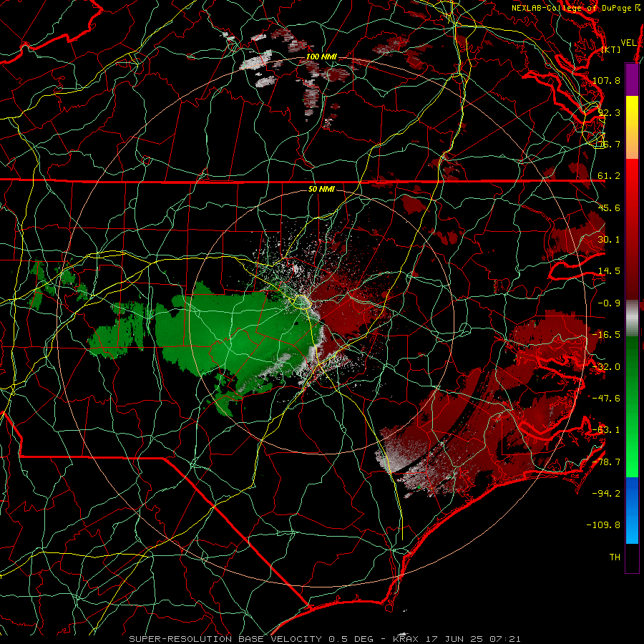
Task: Click the [KT] units label
Action: pyautogui.click(x=611, y=50)
